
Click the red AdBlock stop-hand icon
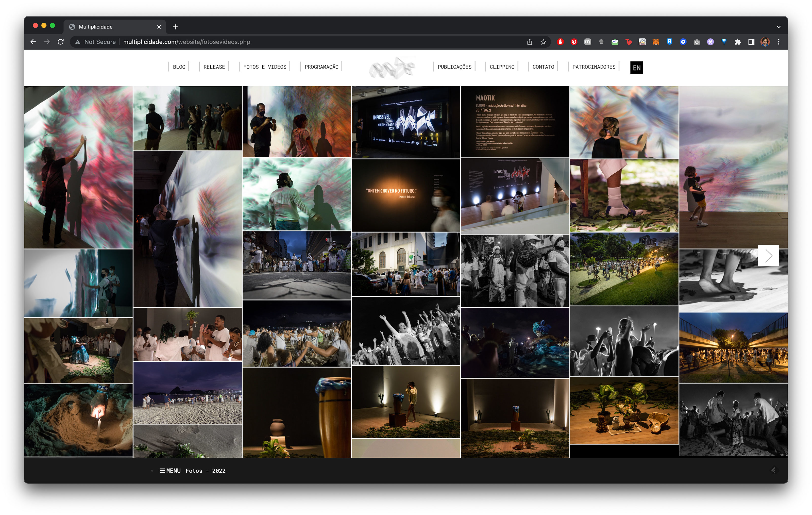coord(560,42)
